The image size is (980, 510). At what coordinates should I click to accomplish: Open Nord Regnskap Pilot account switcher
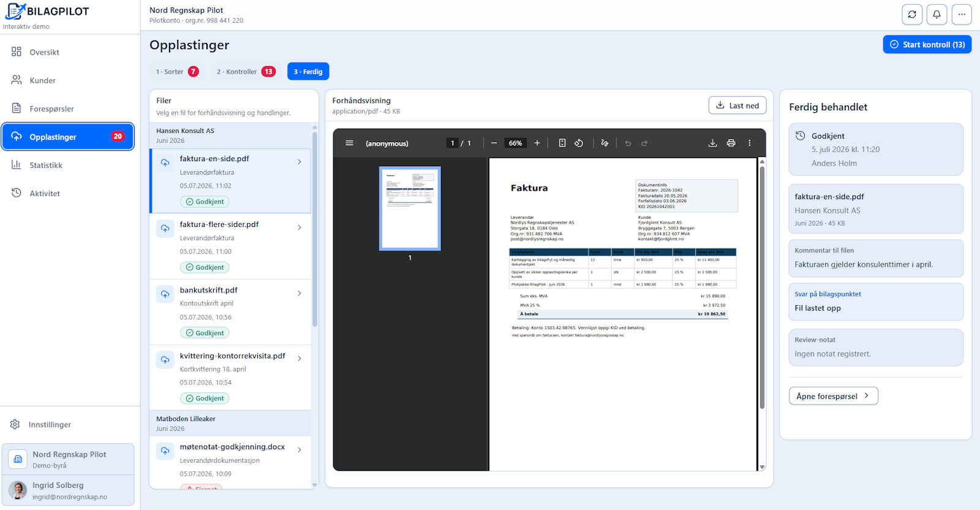coord(68,459)
